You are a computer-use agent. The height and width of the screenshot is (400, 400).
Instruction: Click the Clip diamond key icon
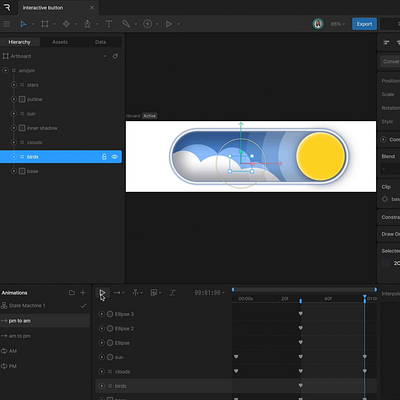[385, 199]
